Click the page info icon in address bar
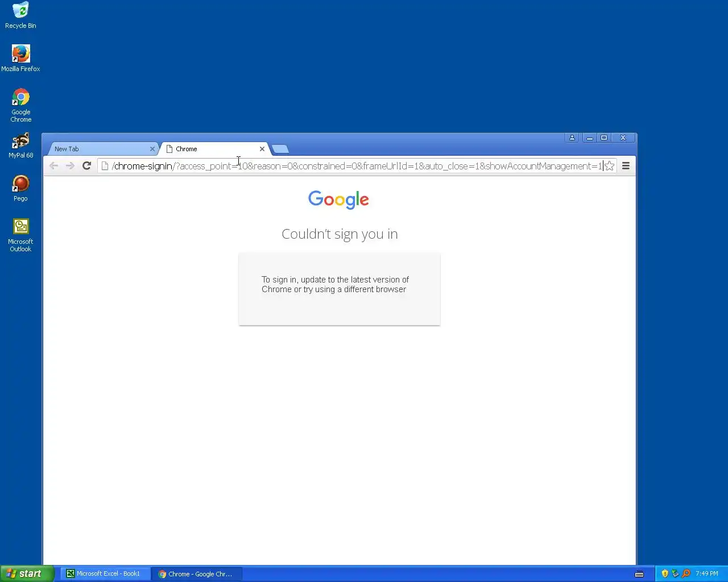Screen dimensions: 728x582 [x=105, y=166]
